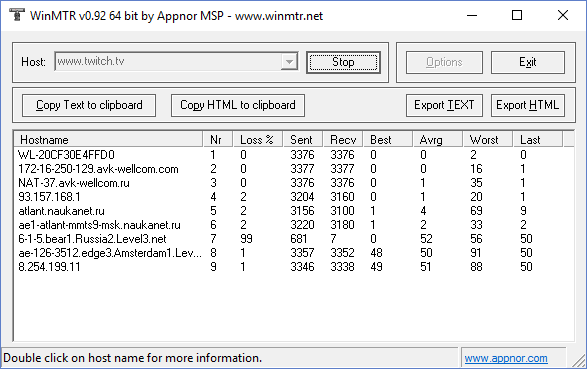Close the WinMTR window
587x369 pixels.
coord(563,15)
